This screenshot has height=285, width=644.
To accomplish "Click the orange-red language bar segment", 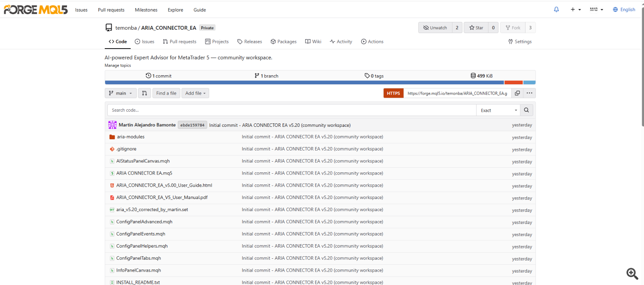I will tap(513, 83).
